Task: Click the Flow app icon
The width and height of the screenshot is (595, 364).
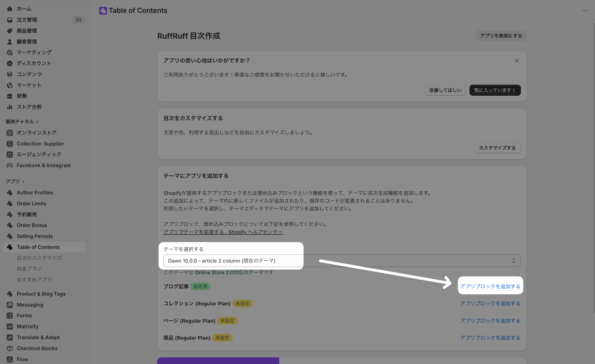Action: [x=10, y=359]
